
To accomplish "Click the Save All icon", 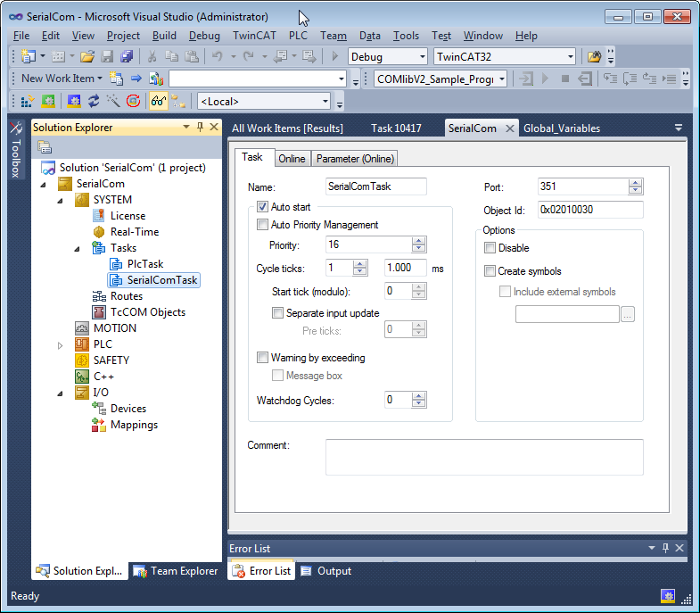I will point(127,56).
